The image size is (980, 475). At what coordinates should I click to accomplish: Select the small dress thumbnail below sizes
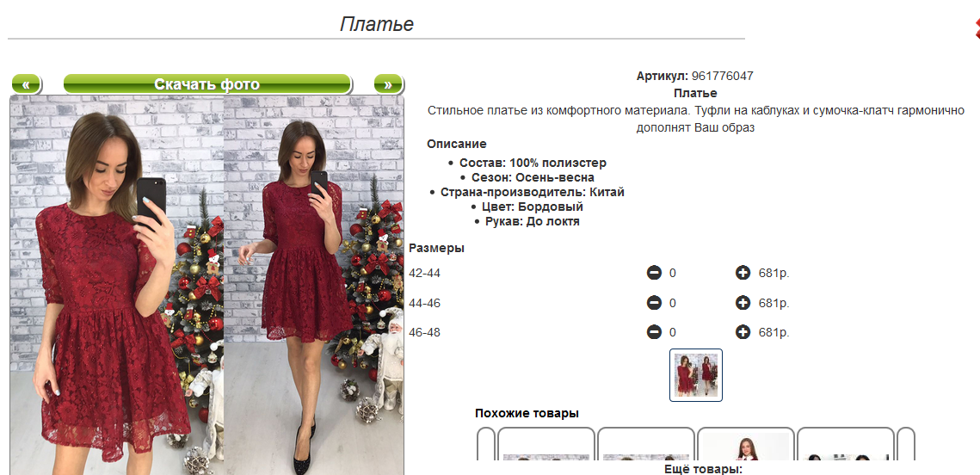695,375
